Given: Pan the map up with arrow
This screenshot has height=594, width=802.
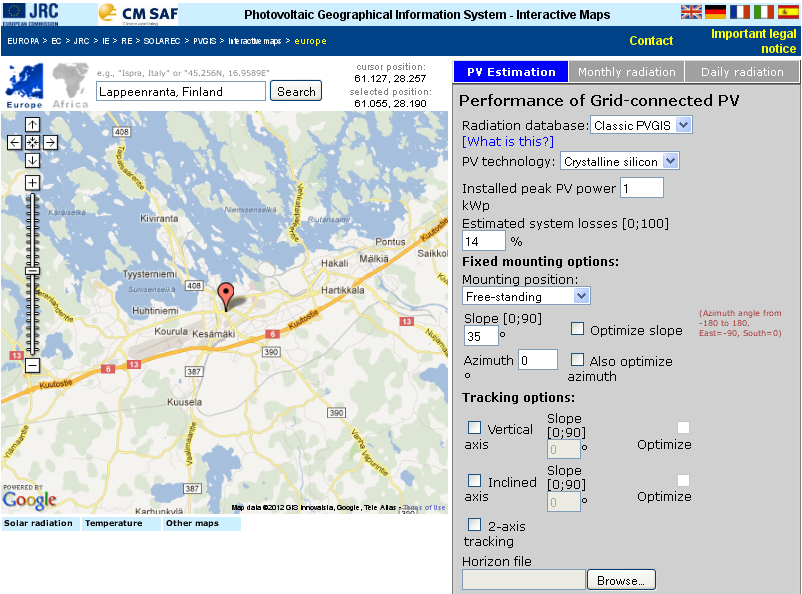Looking at the screenshot, I should tap(32, 124).
